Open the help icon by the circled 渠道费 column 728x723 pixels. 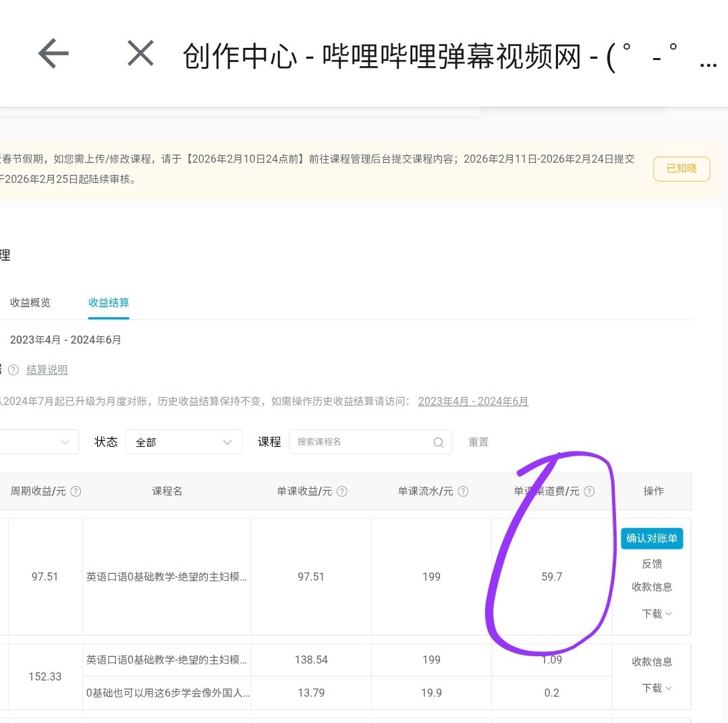coord(590,491)
